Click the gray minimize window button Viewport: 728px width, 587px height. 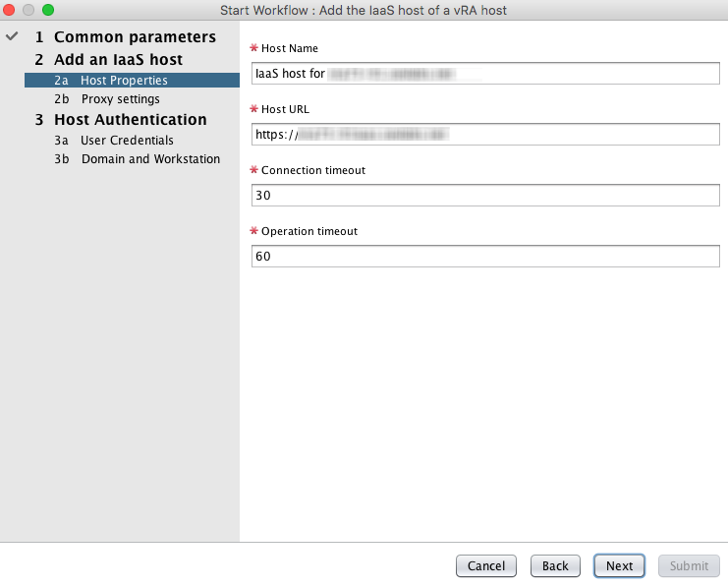tap(28, 10)
